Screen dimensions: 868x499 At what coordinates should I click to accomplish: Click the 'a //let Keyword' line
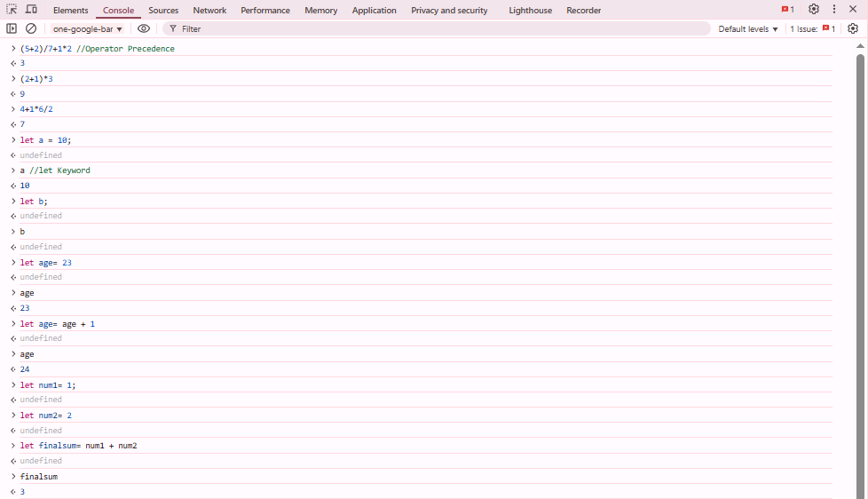55,170
